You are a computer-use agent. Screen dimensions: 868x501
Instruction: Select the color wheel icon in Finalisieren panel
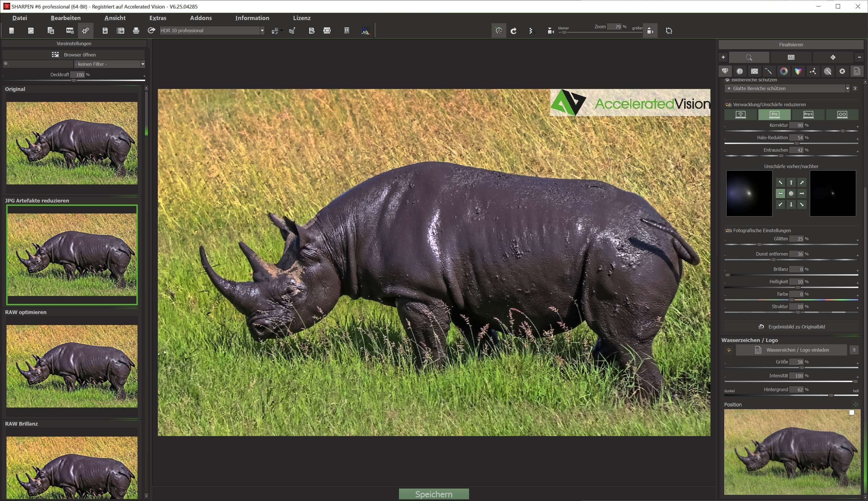click(x=783, y=71)
